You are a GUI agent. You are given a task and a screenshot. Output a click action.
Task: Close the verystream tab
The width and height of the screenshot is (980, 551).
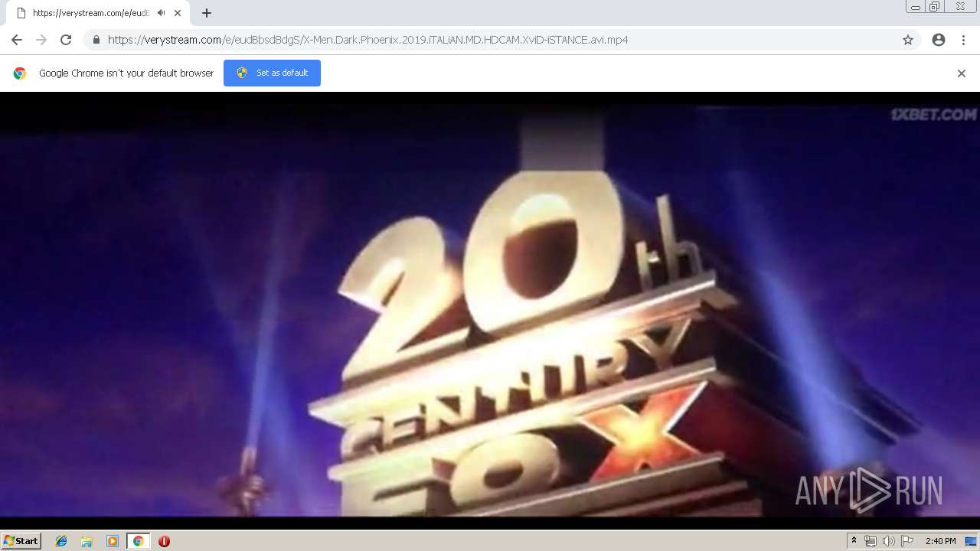178,13
